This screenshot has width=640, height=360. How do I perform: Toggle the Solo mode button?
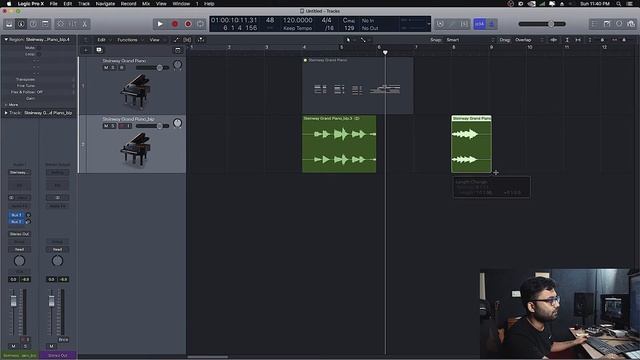click(464, 24)
